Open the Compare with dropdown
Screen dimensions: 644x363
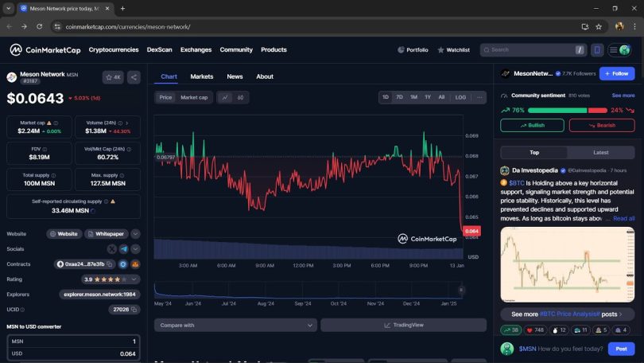(235, 325)
